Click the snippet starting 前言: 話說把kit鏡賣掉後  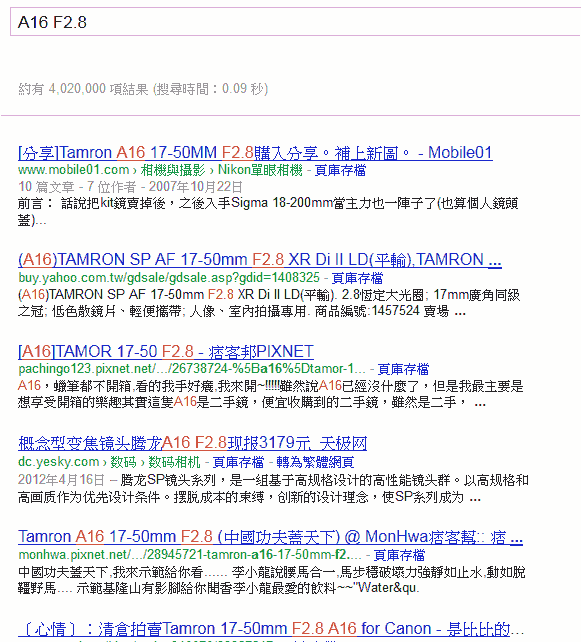click(x=268, y=212)
